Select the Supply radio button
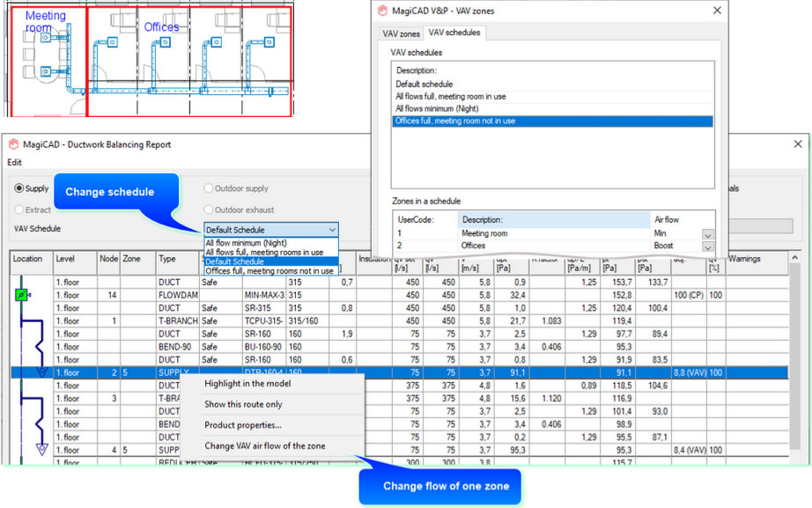 pos(19,188)
